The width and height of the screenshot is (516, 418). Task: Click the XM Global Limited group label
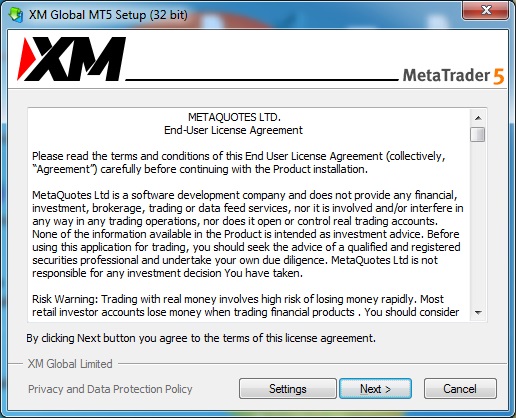tap(70, 364)
